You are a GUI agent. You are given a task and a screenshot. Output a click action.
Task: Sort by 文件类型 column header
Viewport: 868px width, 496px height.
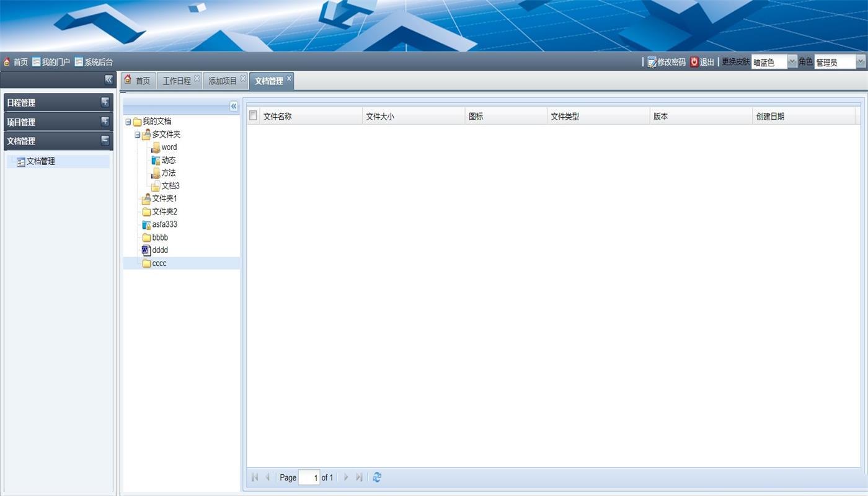click(598, 116)
